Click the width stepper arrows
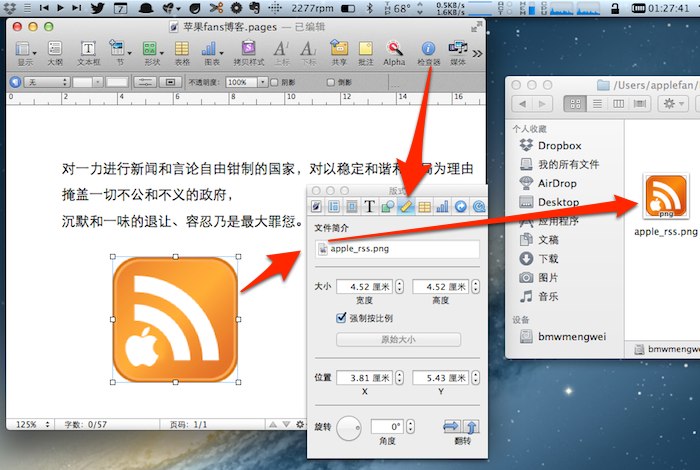This screenshot has height=470, width=700. point(399,287)
